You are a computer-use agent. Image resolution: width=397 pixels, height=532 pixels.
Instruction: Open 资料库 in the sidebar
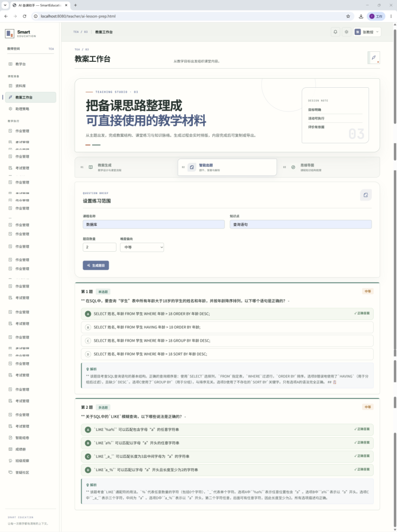click(31, 86)
